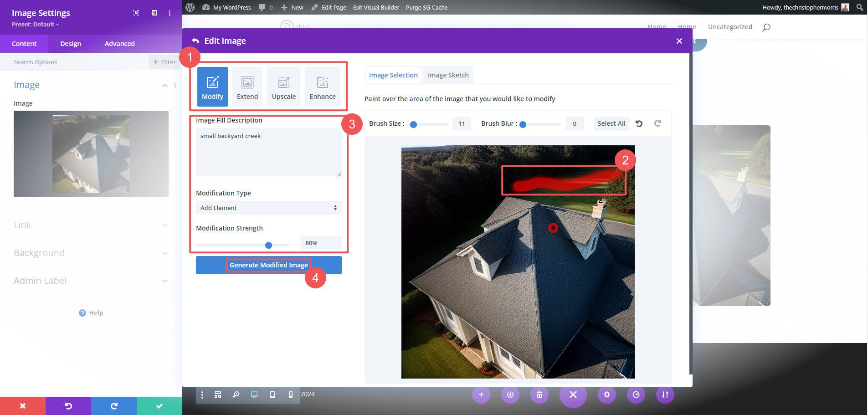This screenshot has width=868, height=415.
Task: Switch to the Image Sketch tab
Action: 448,75
